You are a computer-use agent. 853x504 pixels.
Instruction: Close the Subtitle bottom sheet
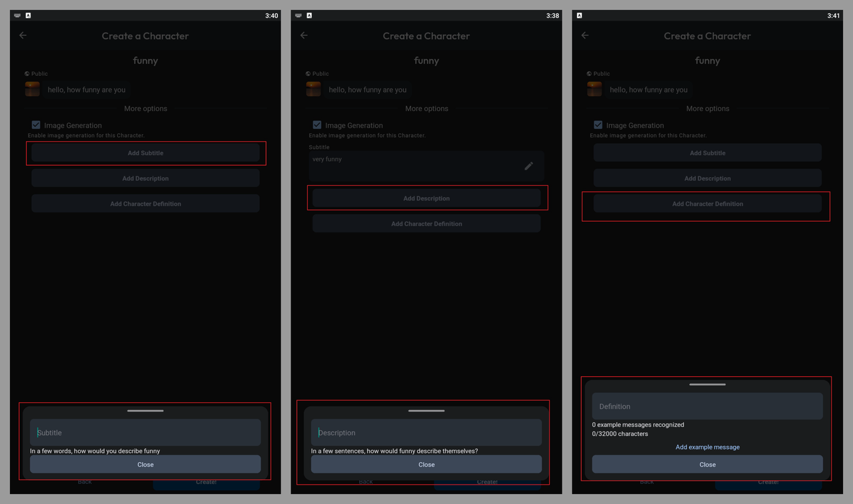[145, 465]
